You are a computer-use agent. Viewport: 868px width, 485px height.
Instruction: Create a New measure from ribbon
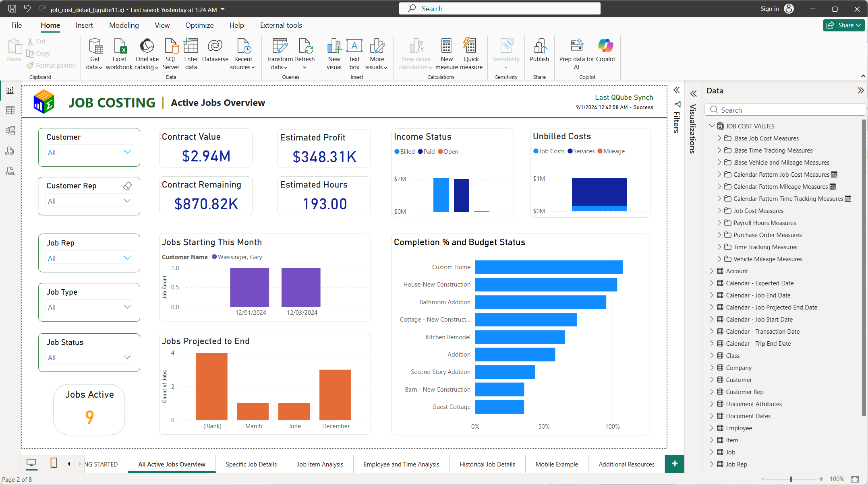(x=446, y=54)
